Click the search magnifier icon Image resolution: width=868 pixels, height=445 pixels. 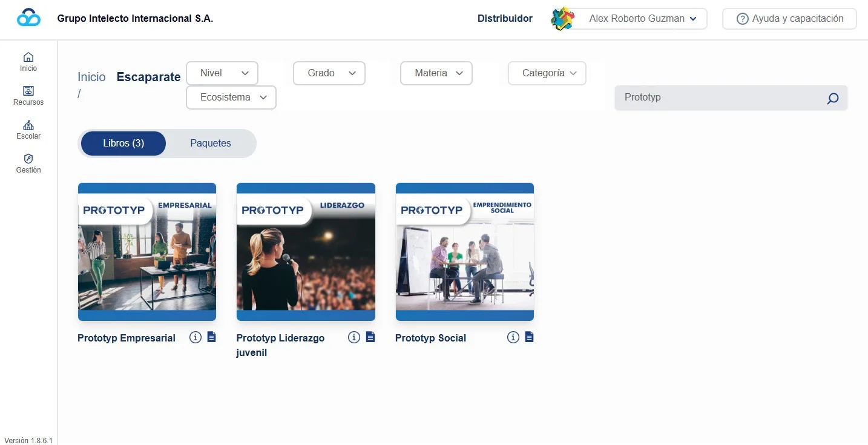(x=833, y=98)
